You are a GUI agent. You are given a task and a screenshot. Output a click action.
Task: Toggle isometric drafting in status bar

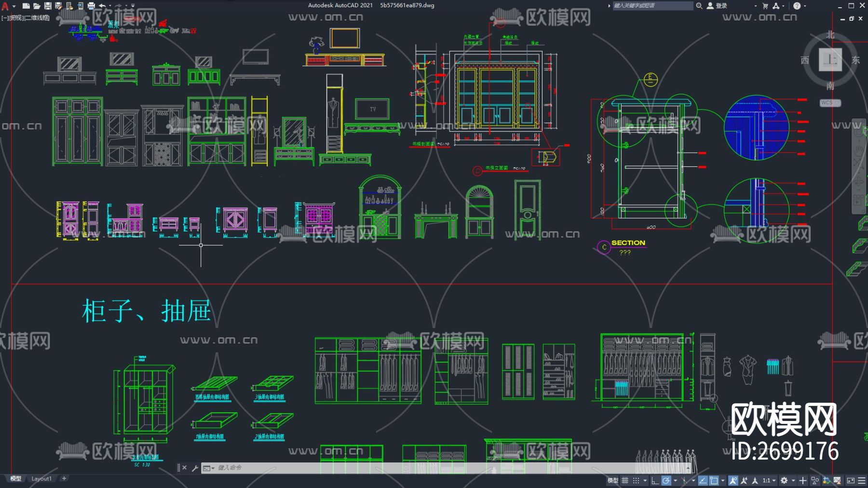[684, 480]
